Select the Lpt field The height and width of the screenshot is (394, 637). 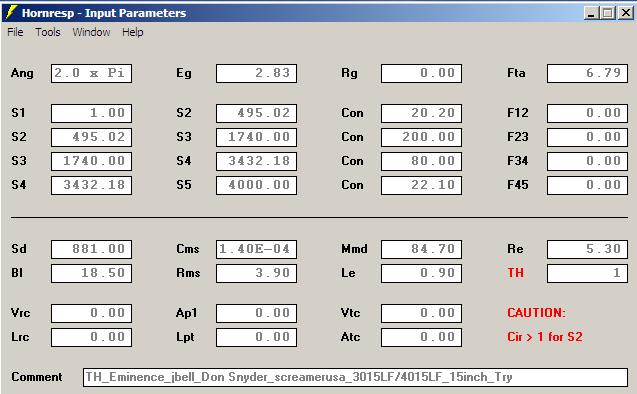256,337
